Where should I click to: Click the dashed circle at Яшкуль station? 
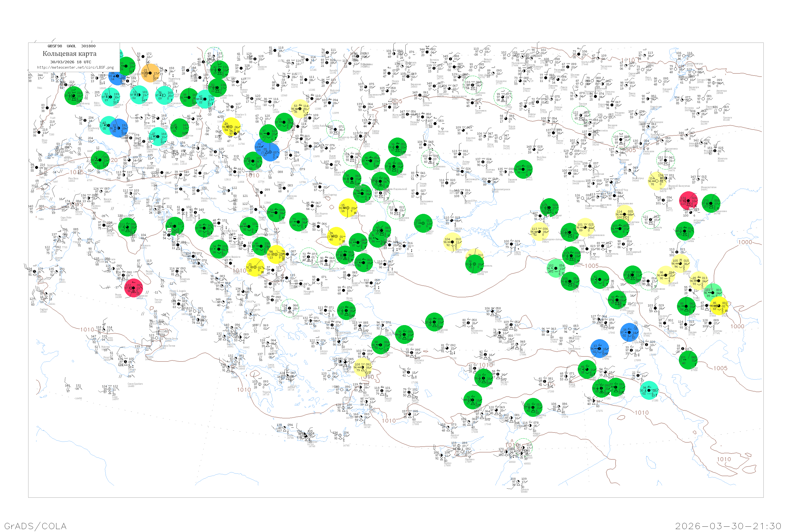[651, 220]
